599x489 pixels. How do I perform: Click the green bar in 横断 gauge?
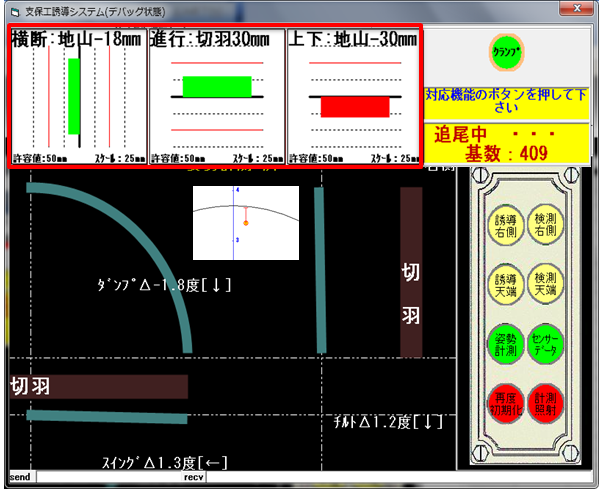point(74,96)
